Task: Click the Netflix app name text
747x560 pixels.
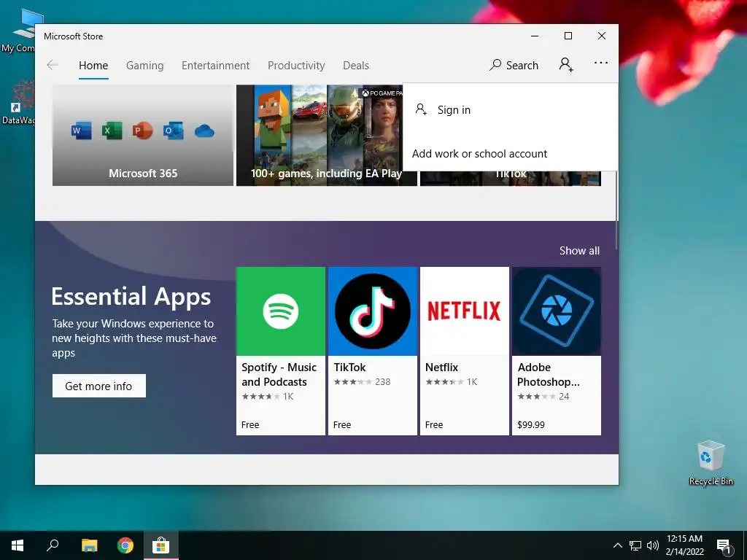Action: pyautogui.click(x=441, y=367)
